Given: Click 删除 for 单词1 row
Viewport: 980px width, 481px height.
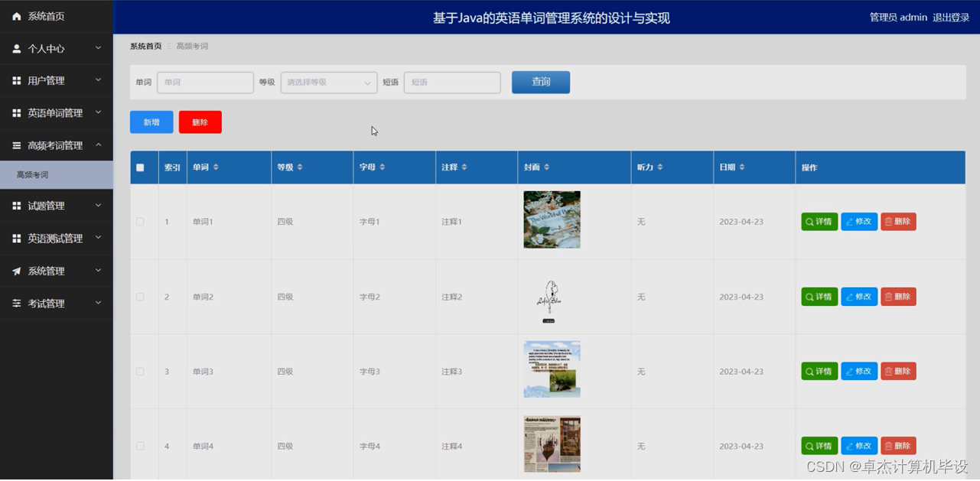Looking at the screenshot, I should [x=898, y=222].
